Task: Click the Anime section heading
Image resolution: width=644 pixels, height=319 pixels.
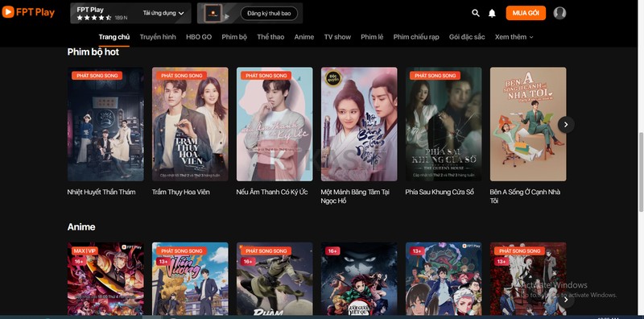Action: (x=81, y=227)
